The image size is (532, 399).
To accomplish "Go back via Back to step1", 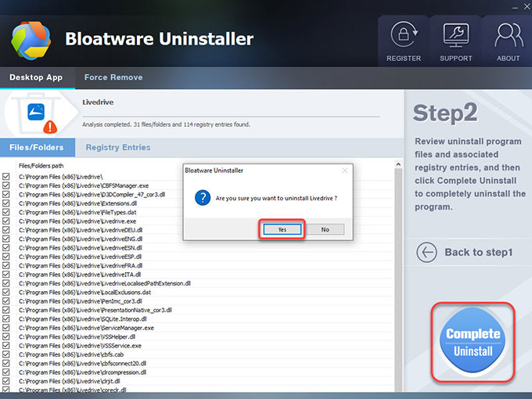I will [x=478, y=252].
